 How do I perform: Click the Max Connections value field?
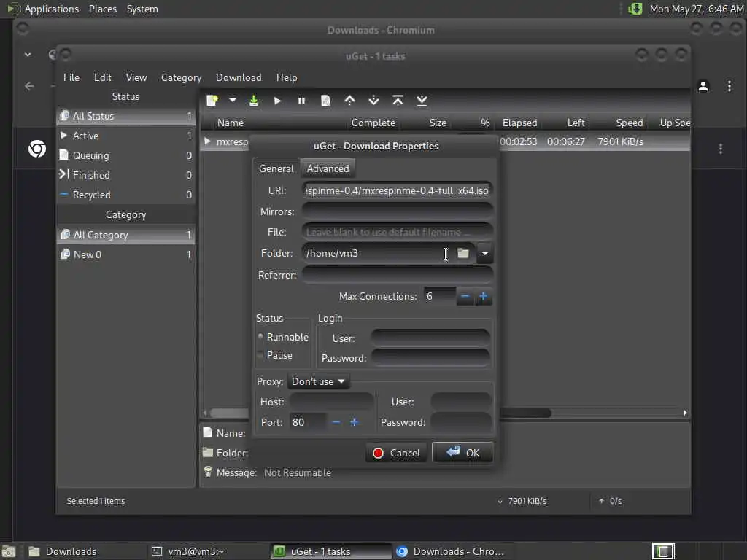440,296
